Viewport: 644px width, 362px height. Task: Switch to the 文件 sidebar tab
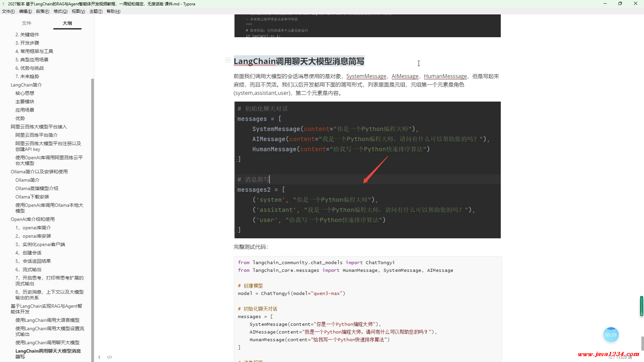tap(26, 23)
